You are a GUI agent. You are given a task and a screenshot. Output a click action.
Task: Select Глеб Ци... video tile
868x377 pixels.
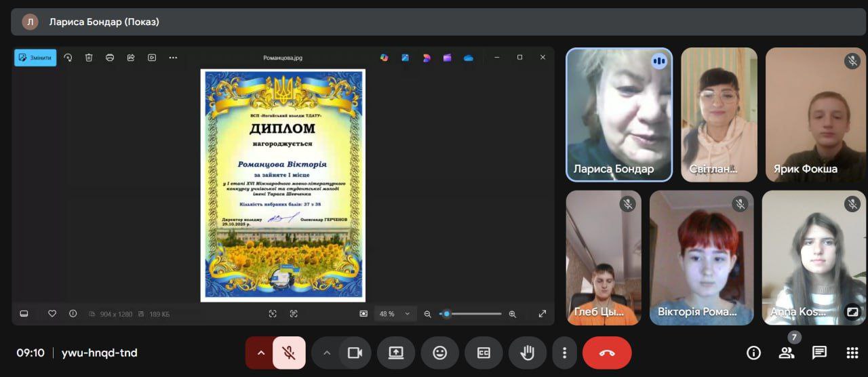(604, 258)
